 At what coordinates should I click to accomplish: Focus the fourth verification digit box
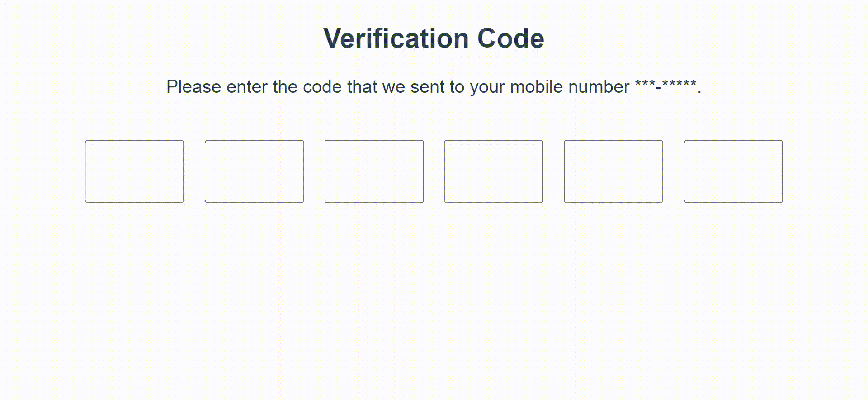(x=494, y=171)
